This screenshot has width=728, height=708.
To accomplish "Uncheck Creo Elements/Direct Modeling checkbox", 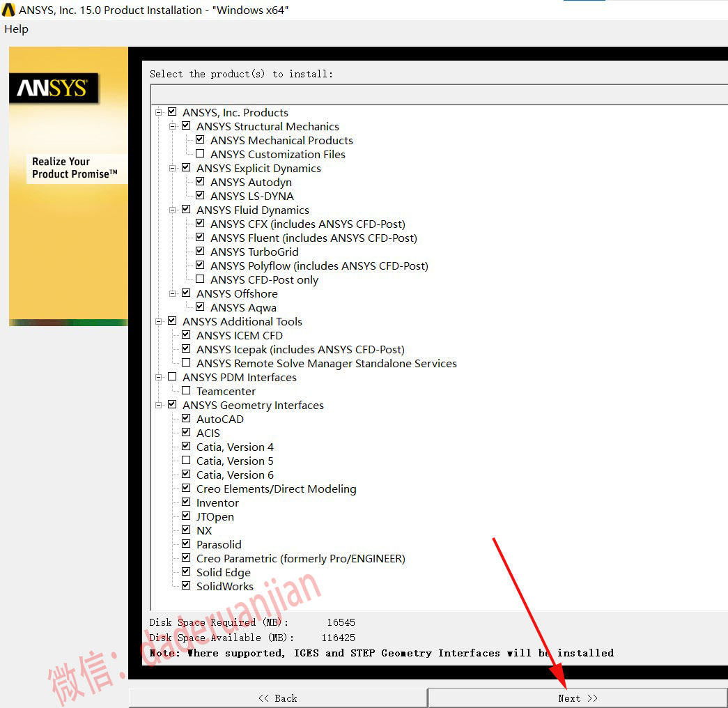I will click(186, 488).
